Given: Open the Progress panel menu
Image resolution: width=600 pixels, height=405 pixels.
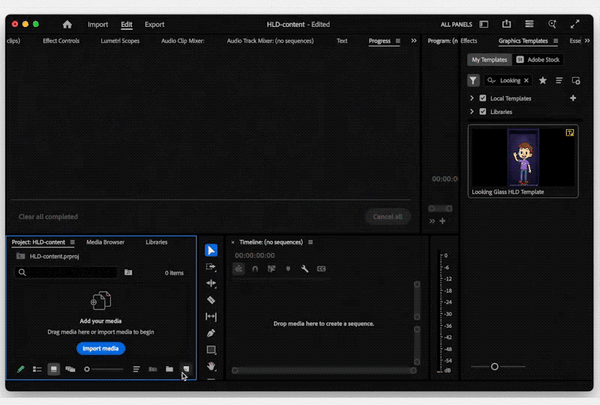Looking at the screenshot, I should [x=398, y=41].
